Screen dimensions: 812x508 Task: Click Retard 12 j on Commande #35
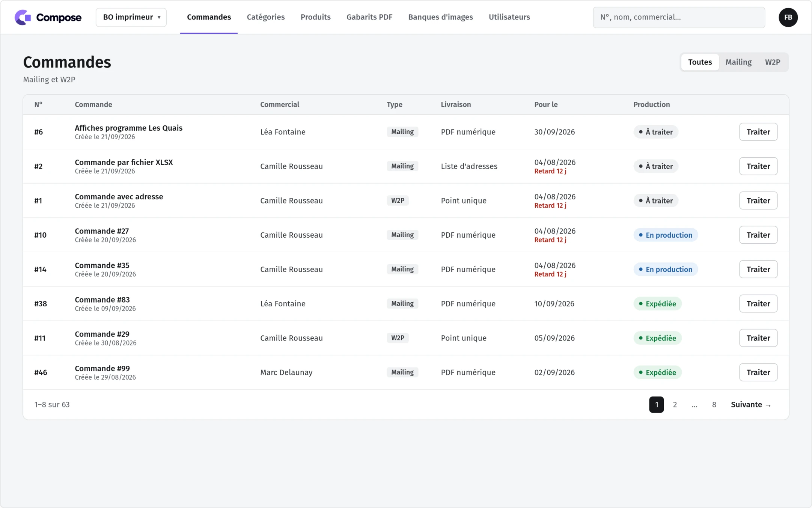point(550,274)
